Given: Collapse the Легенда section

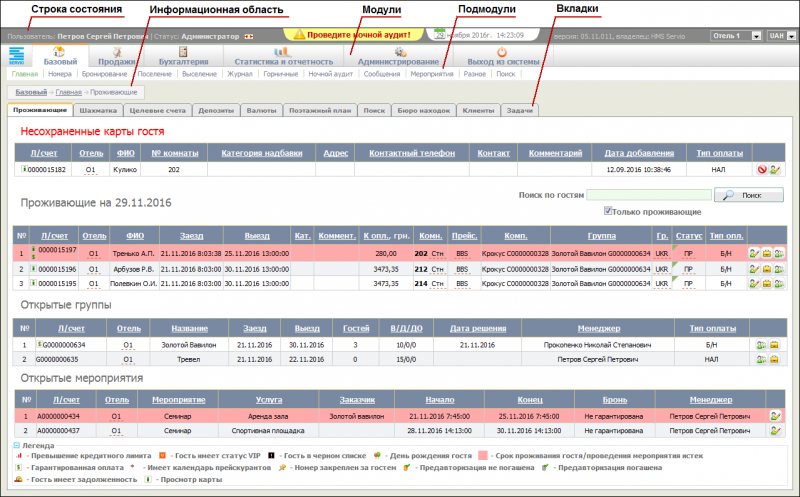Looking at the screenshot, I should point(16,445).
